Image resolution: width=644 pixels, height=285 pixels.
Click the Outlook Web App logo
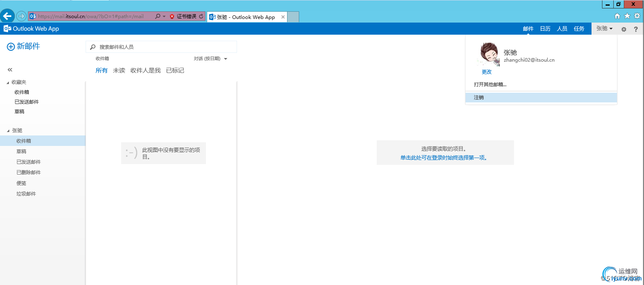pos(31,29)
